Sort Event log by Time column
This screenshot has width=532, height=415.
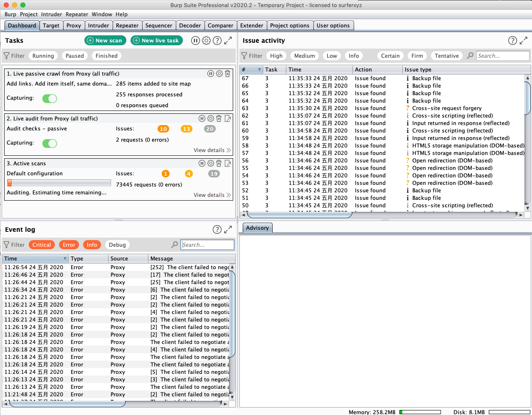tap(35, 258)
